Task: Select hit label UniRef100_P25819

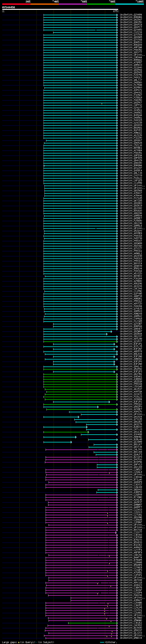Action: pos(131,98)
